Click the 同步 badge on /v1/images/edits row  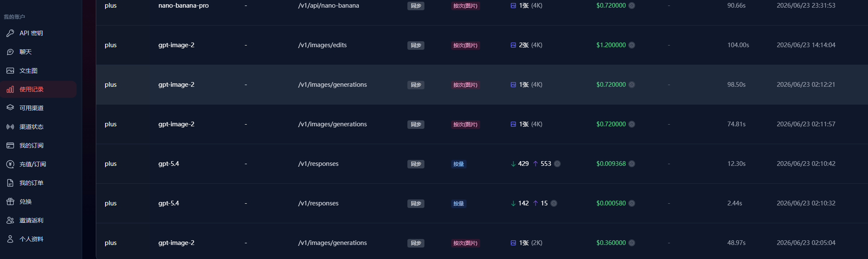point(416,46)
